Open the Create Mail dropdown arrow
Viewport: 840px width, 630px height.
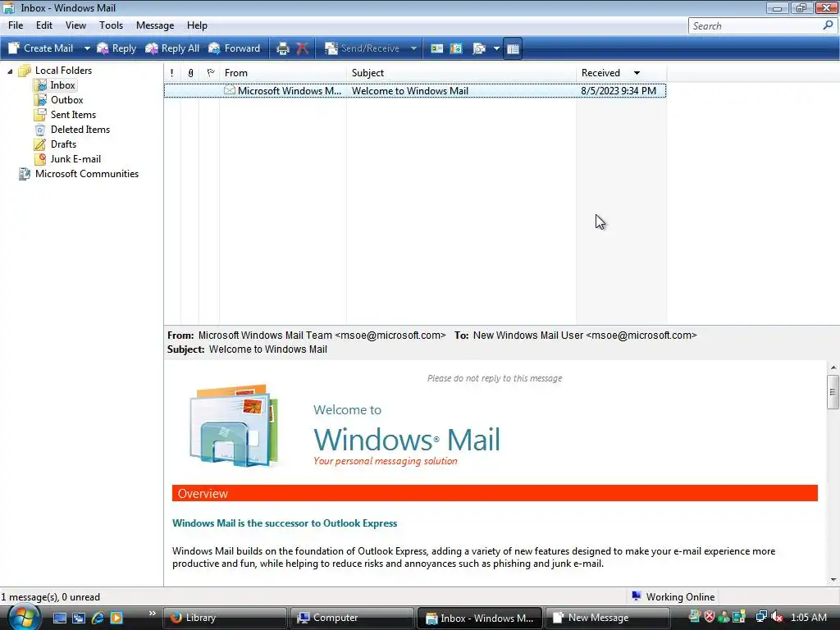tap(87, 48)
